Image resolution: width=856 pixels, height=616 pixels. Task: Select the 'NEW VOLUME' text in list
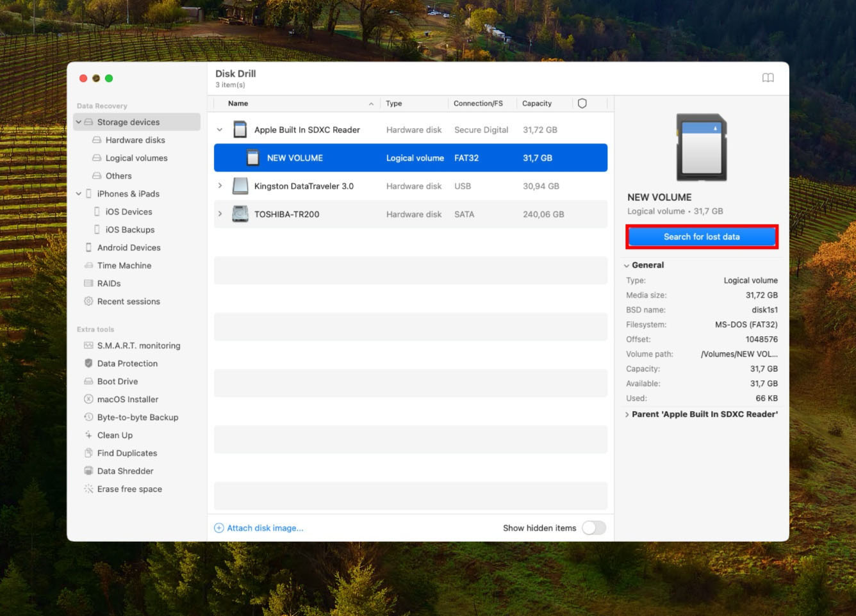[295, 158]
